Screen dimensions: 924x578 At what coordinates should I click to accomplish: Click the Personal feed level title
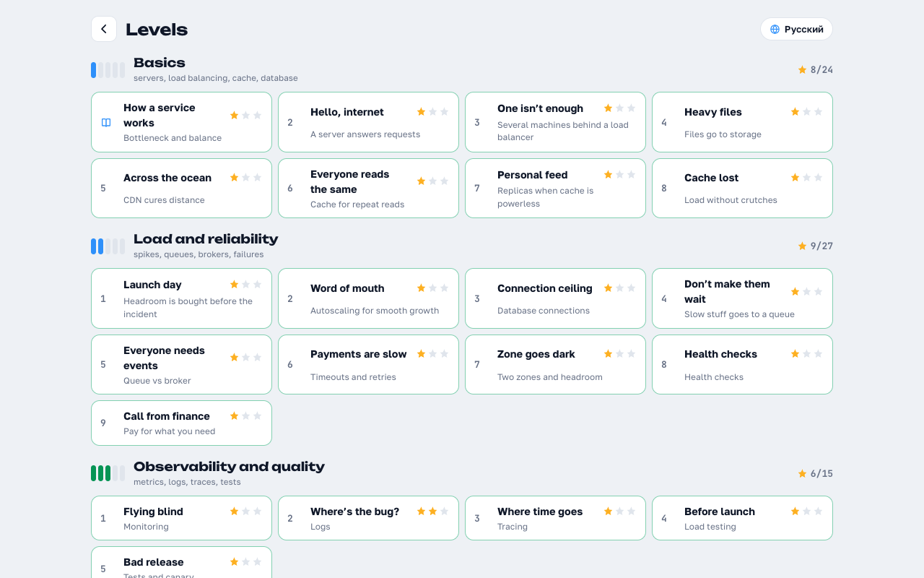click(x=533, y=175)
